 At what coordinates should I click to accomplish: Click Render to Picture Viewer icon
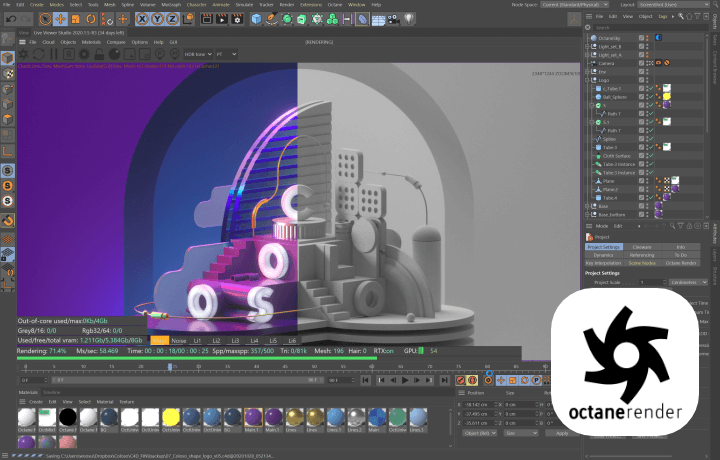coord(222,19)
